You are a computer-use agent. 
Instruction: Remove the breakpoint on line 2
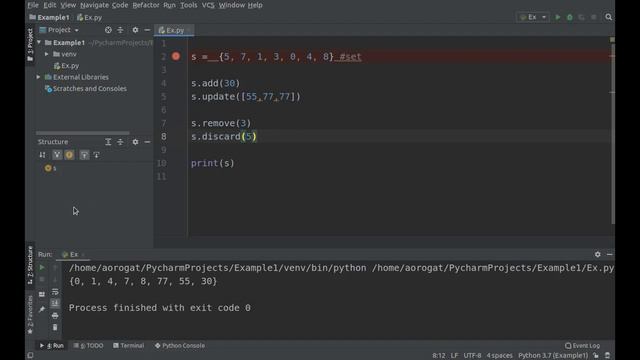[x=176, y=56]
